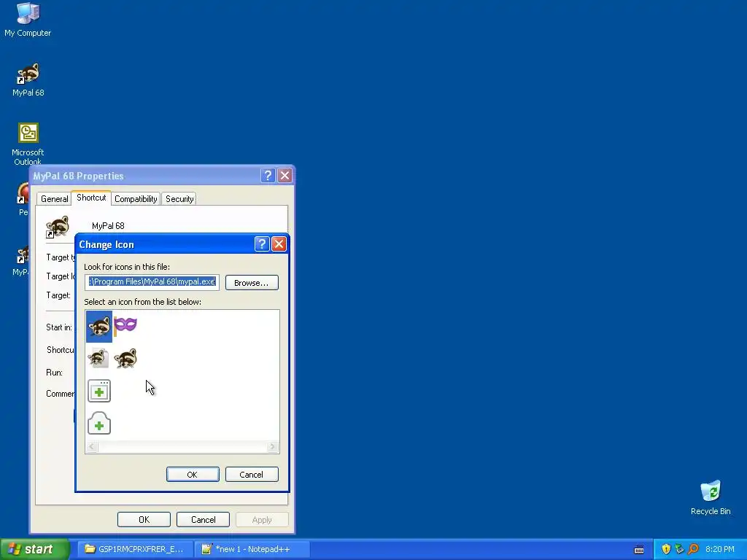The height and width of the screenshot is (560, 747).
Task: Select the purple mask icon
Action: pyautogui.click(x=125, y=325)
